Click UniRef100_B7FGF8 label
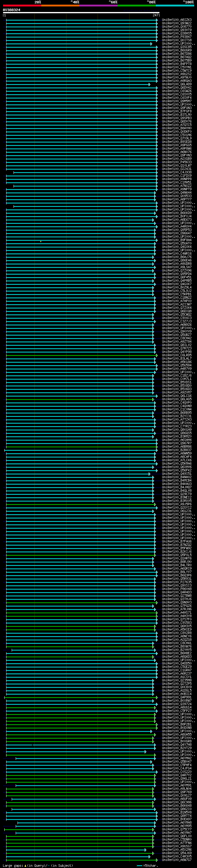Viewport: 197px width, 868px height. [x=176, y=111]
